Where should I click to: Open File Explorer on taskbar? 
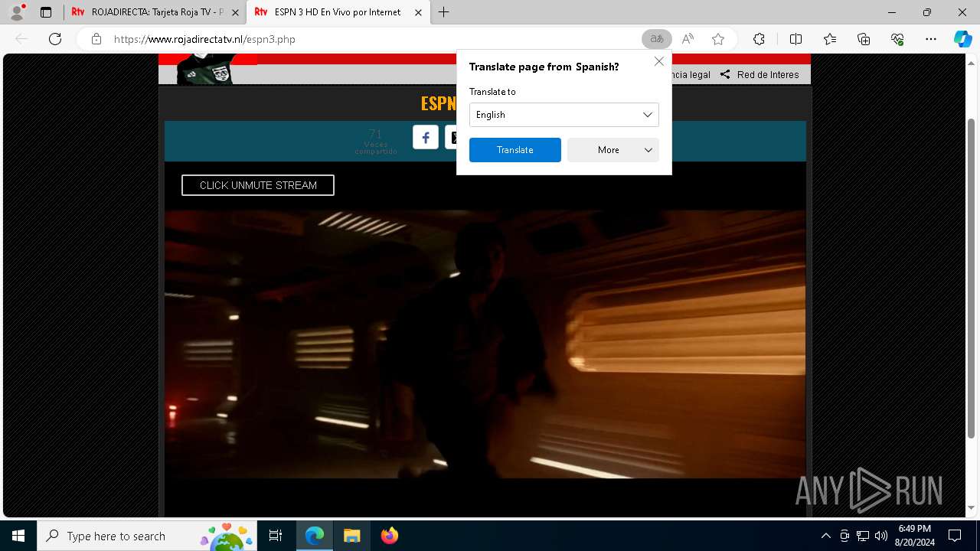351,536
